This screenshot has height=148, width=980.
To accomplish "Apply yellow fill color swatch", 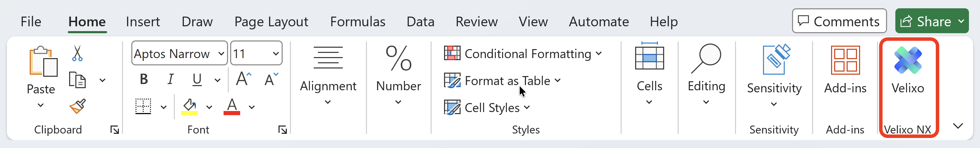I will [189, 107].
